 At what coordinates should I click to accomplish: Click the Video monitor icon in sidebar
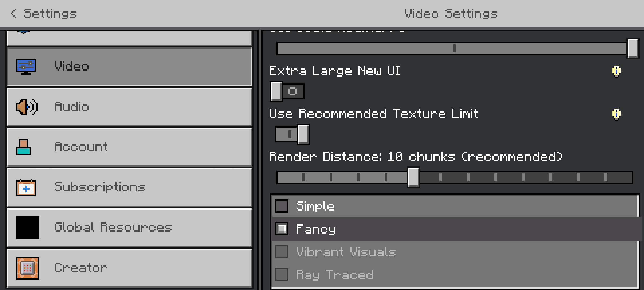[x=26, y=67]
